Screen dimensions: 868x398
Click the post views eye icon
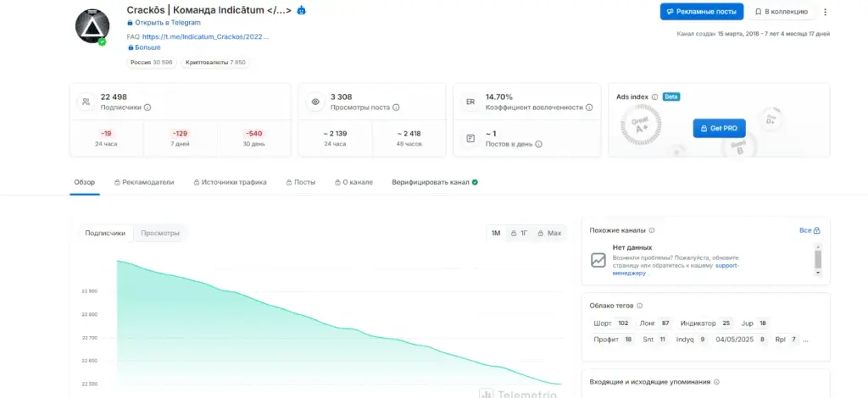click(315, 102)
